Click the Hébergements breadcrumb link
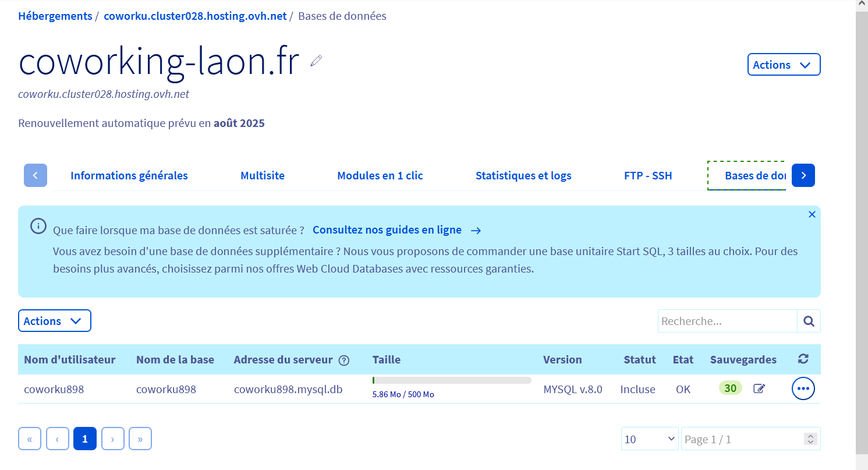The image size is (868, 470). (x=55, y=16)
